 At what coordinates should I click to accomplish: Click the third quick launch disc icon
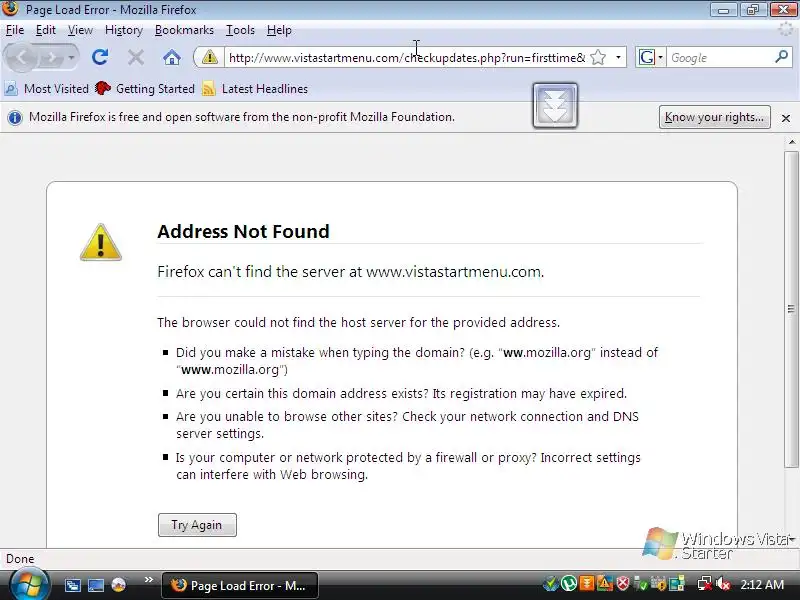tap(118, 585)
